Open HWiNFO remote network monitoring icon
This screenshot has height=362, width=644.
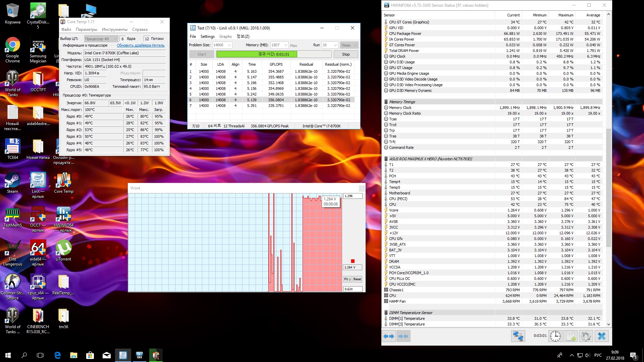click(518, 336)
